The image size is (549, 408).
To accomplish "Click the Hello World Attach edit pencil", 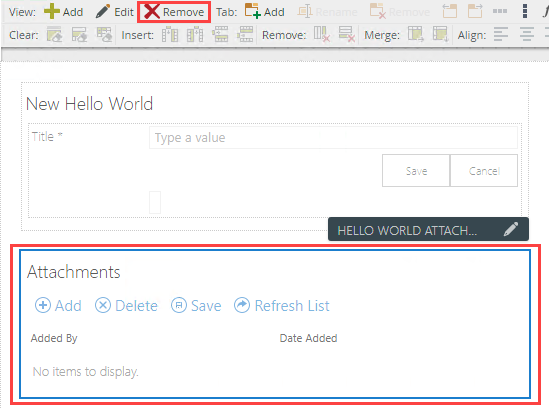I will (x=511, y=229).
